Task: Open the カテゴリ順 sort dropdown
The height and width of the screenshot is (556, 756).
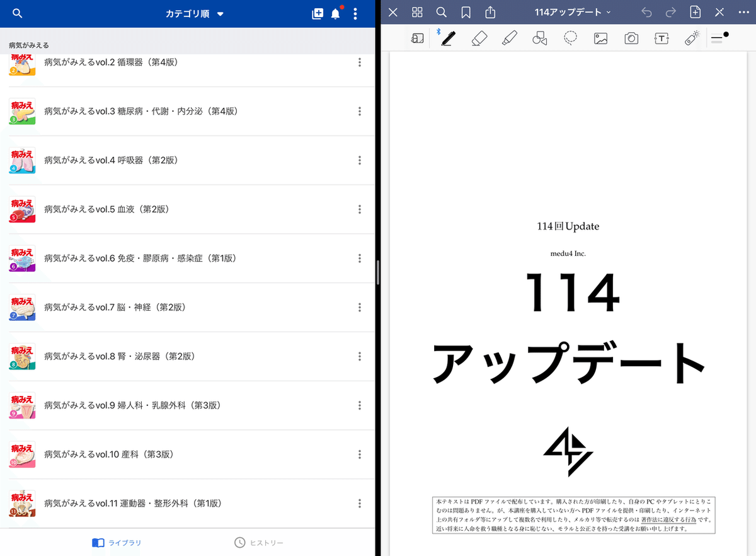Action: point(195,14)
